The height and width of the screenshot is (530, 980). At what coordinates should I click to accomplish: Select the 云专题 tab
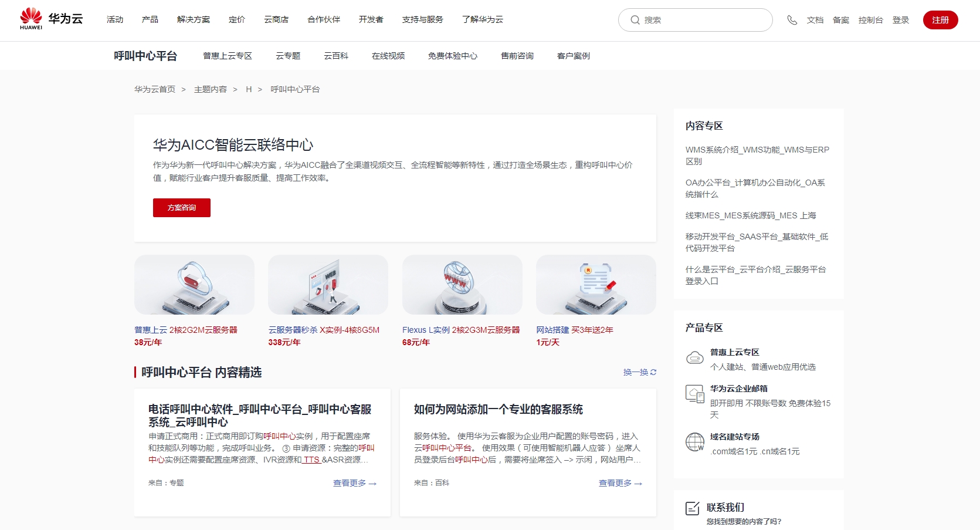pyautogui.click(x=288, y=56)
